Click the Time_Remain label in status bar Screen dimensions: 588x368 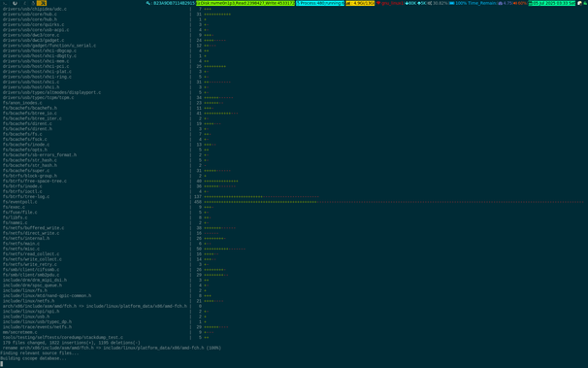[482, 3]
